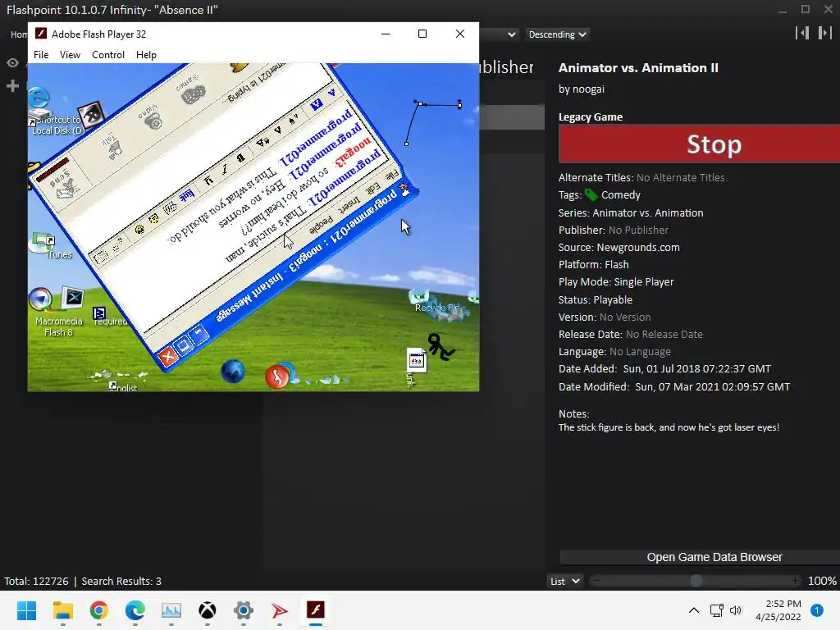Open the File menu in Flash Player
The width and height of the screenshot is (840, 630).
click(41, 55)
